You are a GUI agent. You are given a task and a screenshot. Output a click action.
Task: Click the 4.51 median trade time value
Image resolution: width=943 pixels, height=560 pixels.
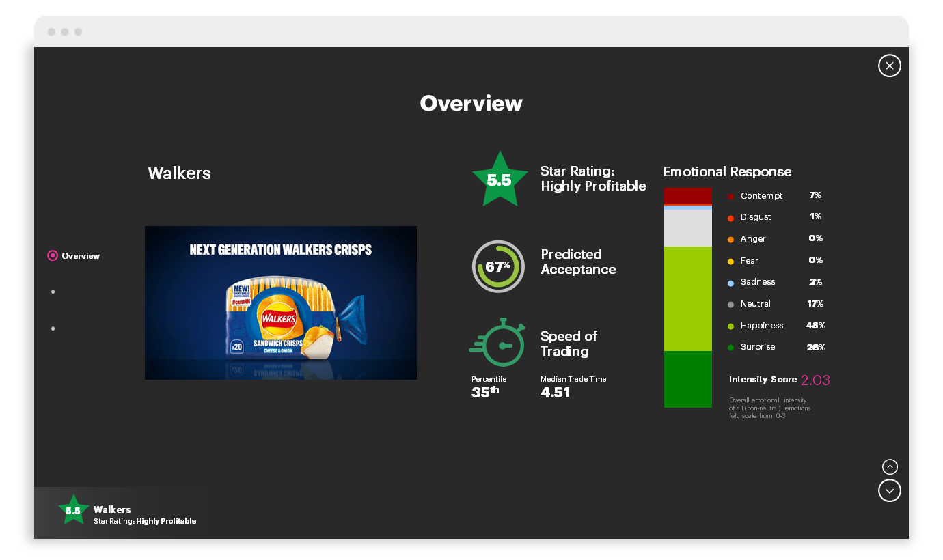pos(555,393)
